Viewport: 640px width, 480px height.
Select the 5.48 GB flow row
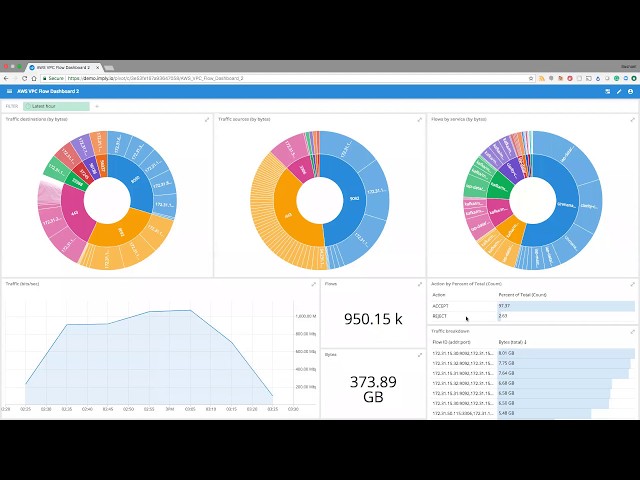533,413
